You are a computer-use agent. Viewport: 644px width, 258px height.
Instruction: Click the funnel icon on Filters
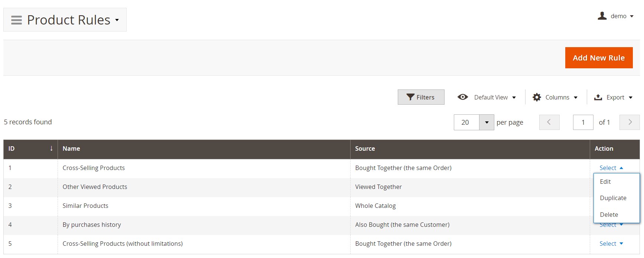point(410,97)
